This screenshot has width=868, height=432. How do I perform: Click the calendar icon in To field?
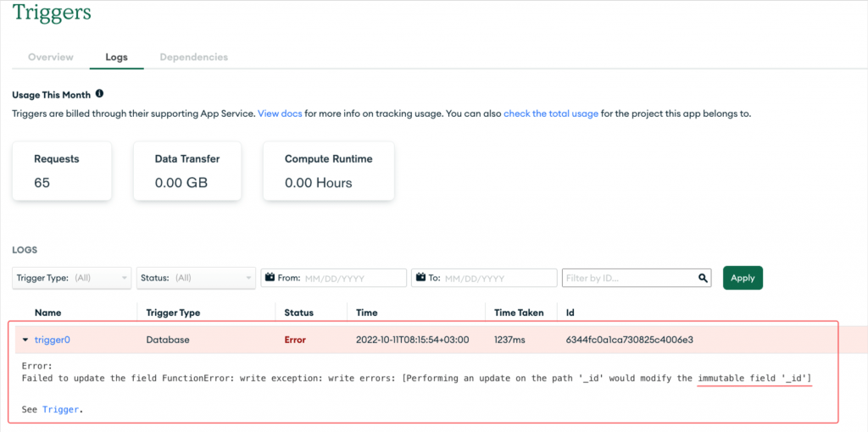pyautogui.click(x=420, y=278)
